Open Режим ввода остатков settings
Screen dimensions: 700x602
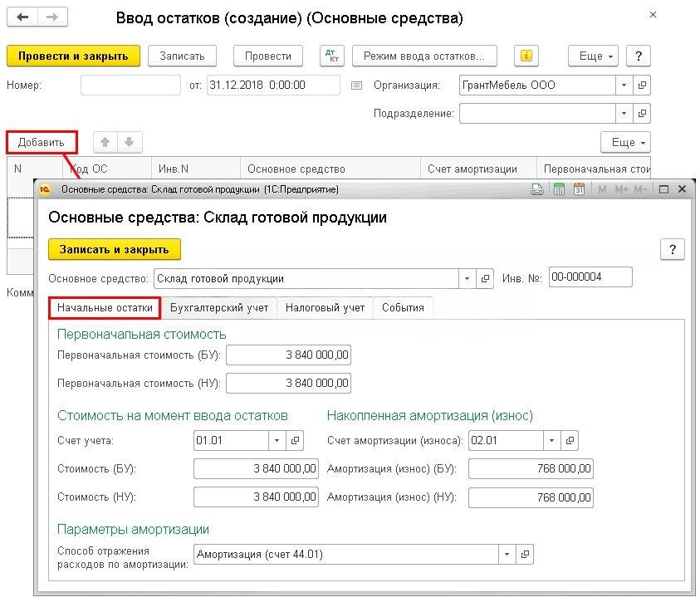(x=424, y=56)
